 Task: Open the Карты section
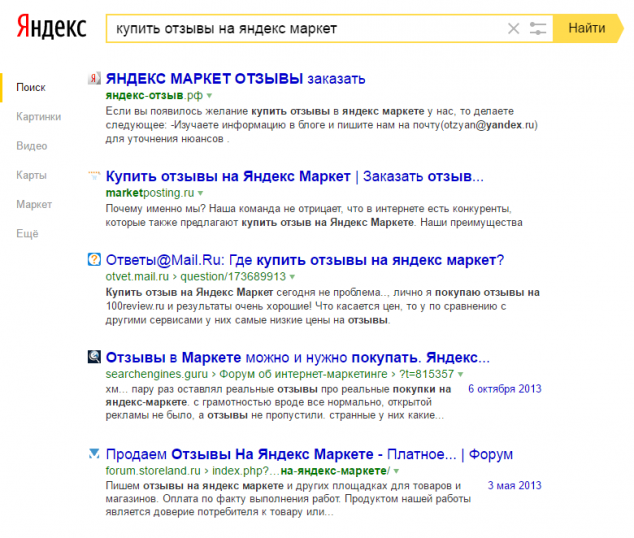tap(31, 175)
